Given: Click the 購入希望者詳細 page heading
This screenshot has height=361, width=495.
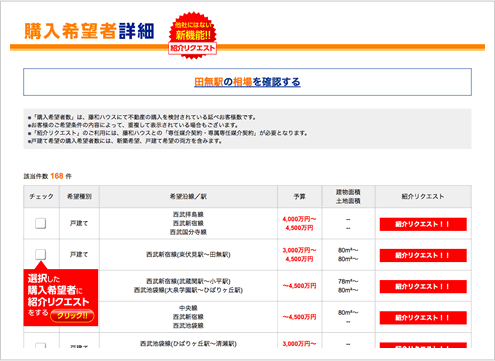Looking at the screenshot, I should coord(89,31).
